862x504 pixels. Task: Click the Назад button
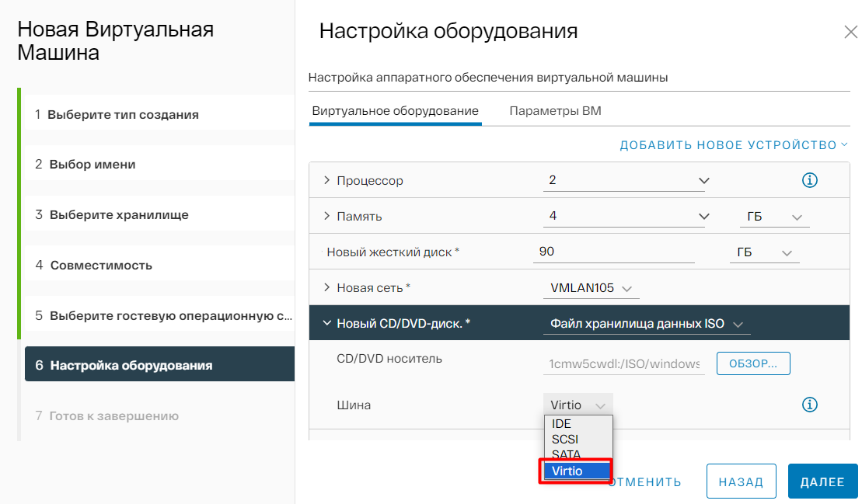(741, 481)
